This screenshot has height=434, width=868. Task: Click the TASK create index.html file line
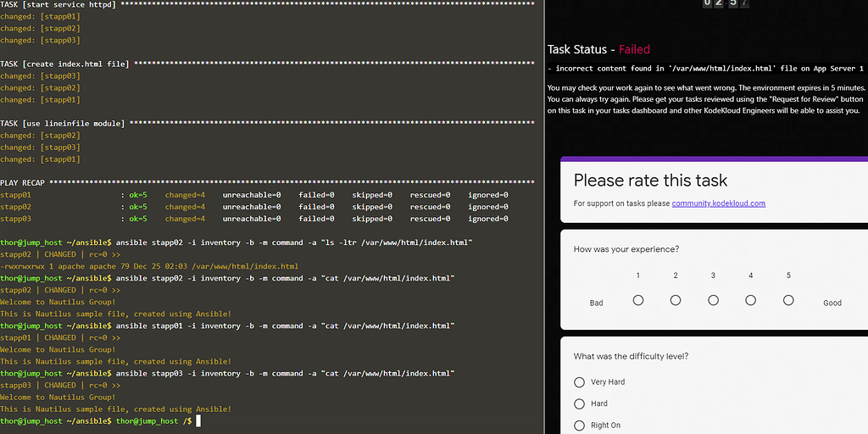[x=254, y=64]
